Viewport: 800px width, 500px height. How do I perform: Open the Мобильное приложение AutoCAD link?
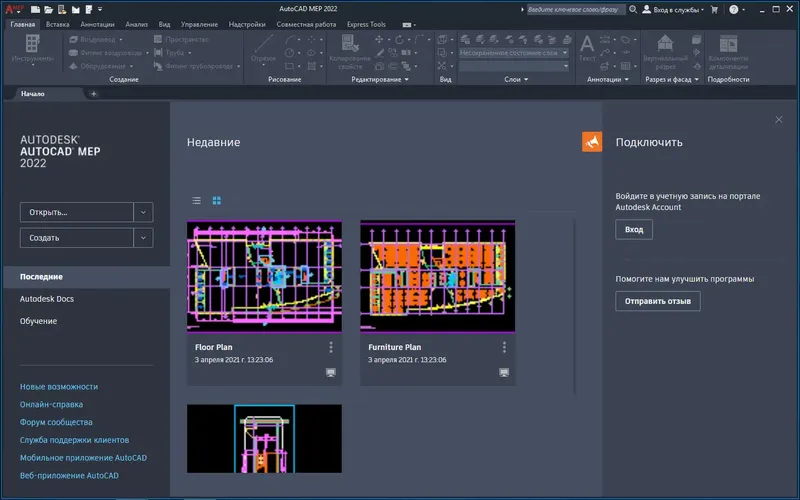click(83, 458)
